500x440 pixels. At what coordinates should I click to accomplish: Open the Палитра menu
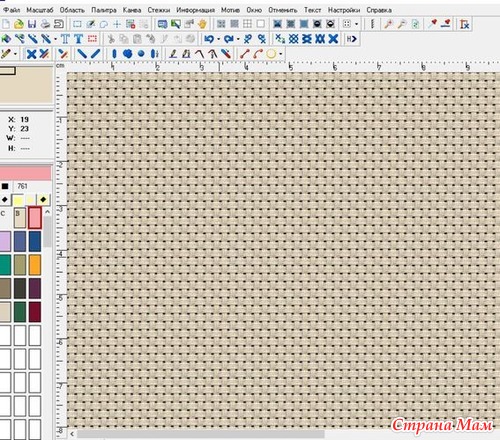pos(104,10)
